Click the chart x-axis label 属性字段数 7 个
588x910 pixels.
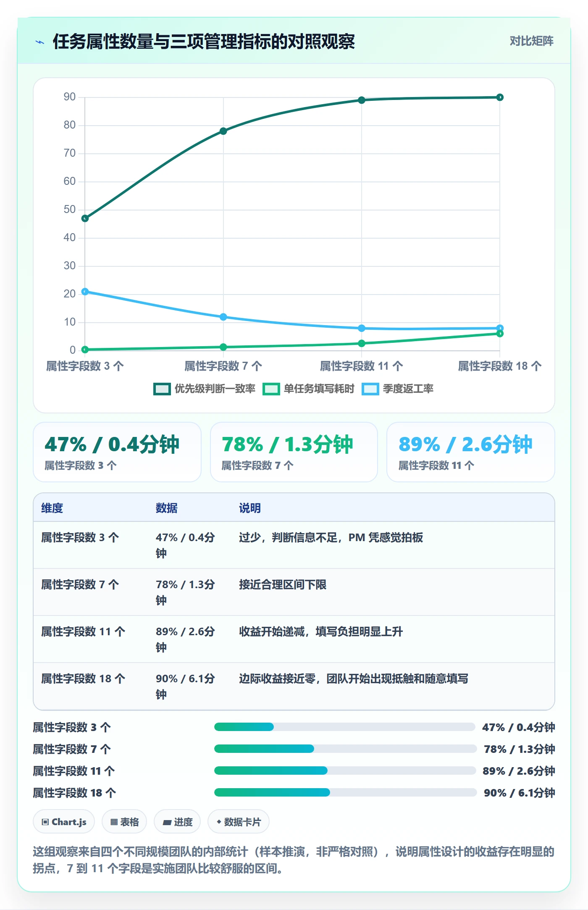(x=223, y=366)
